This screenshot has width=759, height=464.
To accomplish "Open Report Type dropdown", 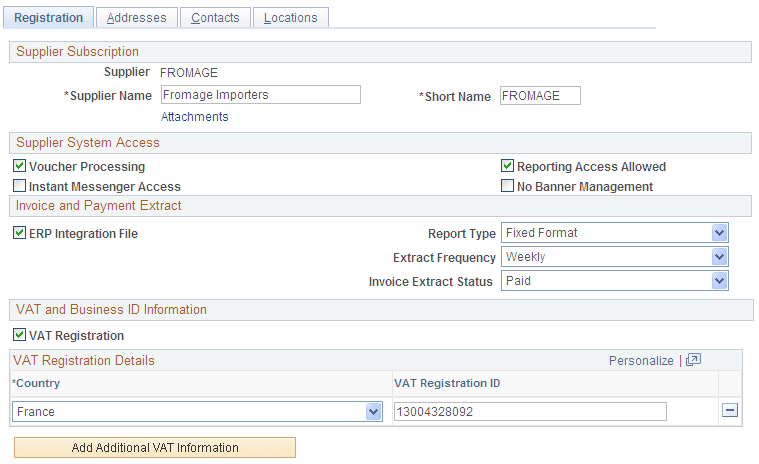I will point(615,233).
